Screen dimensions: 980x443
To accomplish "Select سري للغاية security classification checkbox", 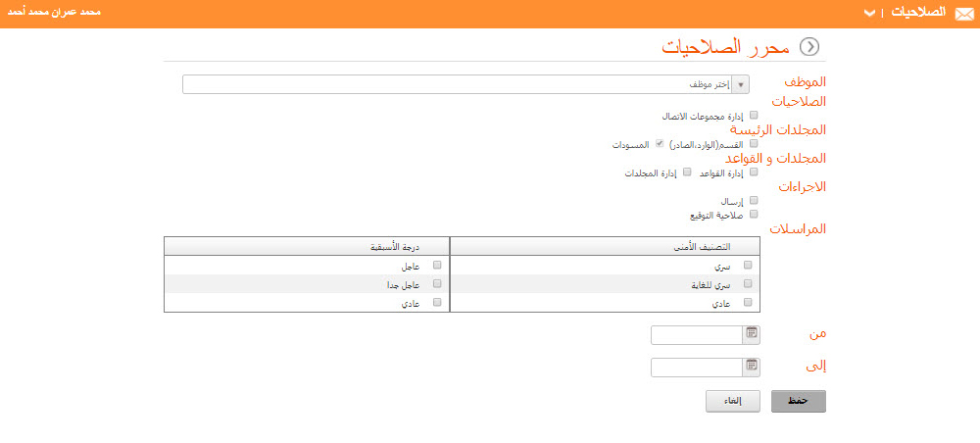I will pos(749,283).
